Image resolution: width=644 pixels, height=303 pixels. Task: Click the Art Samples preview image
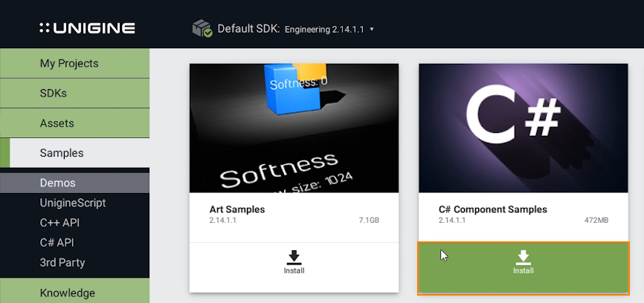[294, 128]
